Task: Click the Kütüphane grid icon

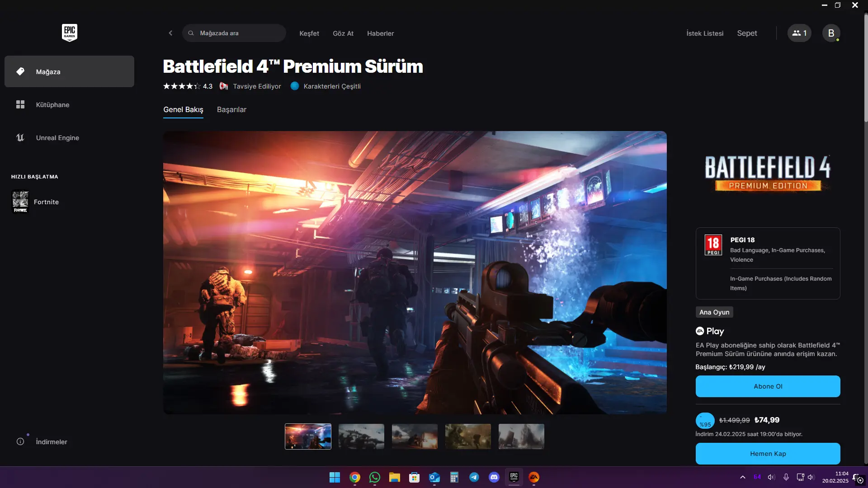Action: (x=20, y=104)
